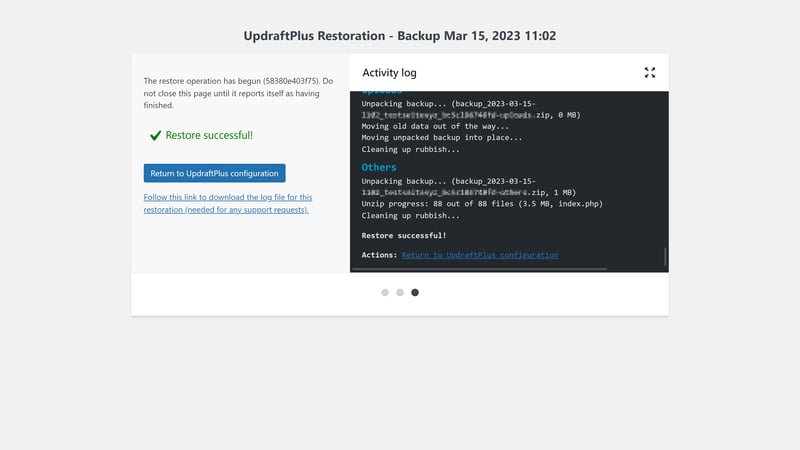The height and width of the screenshot is (450, 800).
Task: Click the partially hidden Uploads heading in the log
Action: click(x=379, y=93)
